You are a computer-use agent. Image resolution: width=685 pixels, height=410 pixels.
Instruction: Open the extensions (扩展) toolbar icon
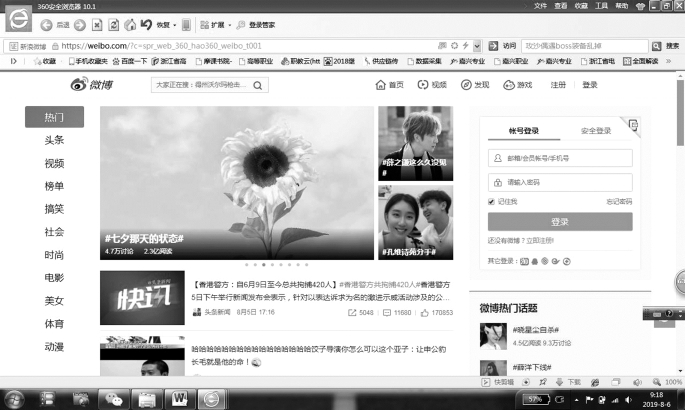[x=204, y=25]
